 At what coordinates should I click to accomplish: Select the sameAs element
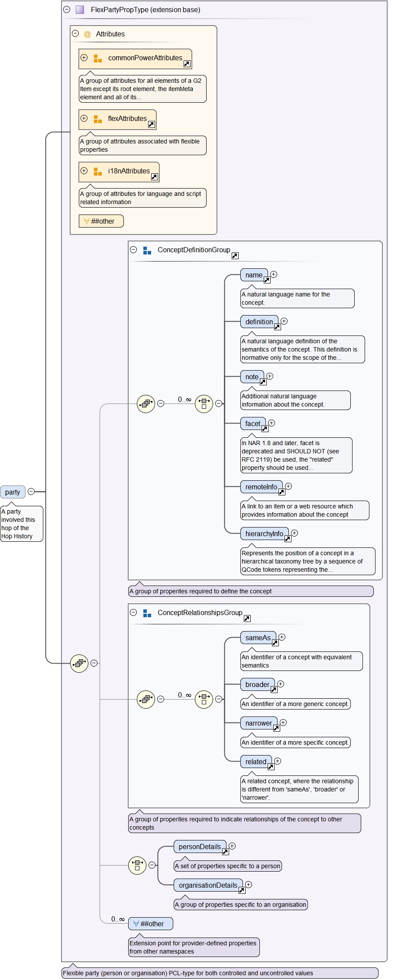[258, 638]
